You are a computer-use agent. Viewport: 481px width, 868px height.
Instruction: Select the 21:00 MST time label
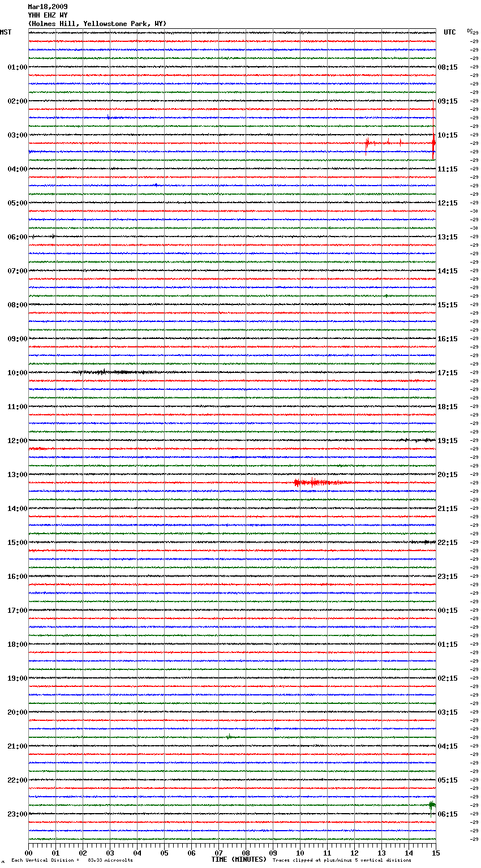click(x=18, y=746)
